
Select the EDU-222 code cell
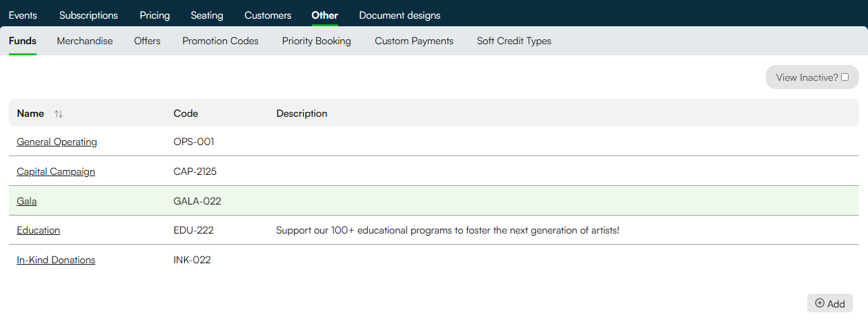click(x=194, y=230)
